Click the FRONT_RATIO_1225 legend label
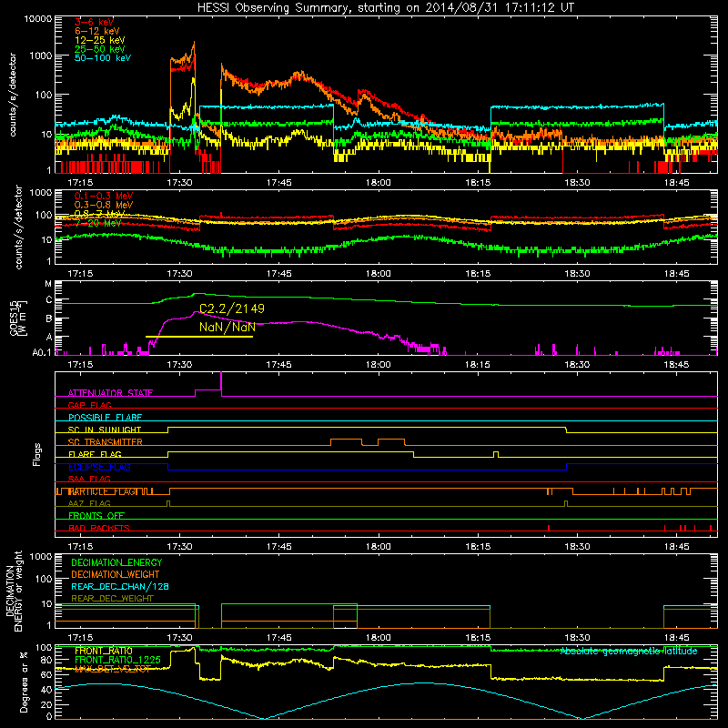The height and width of the screenshot is (728, 728). [x=117, y=660]
